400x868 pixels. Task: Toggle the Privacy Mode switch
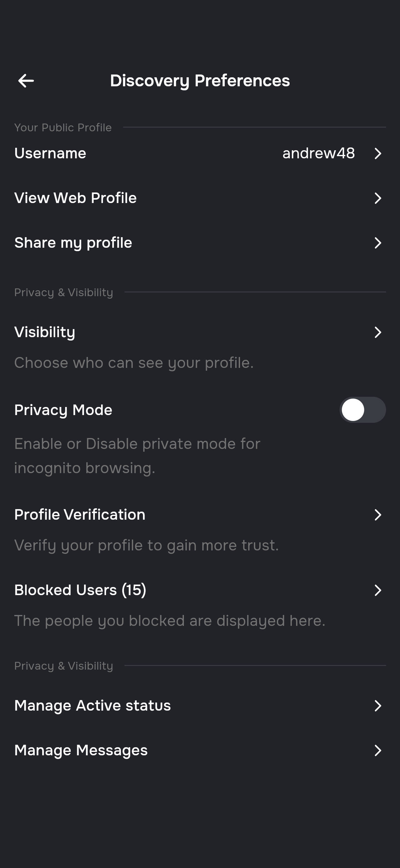point(362,410)
